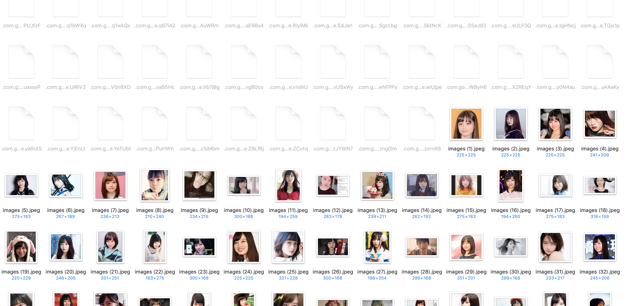Select the .com.g....PUJfzF file icon
The height and width of the screenshot is (306, 644).
coord(21,9)
